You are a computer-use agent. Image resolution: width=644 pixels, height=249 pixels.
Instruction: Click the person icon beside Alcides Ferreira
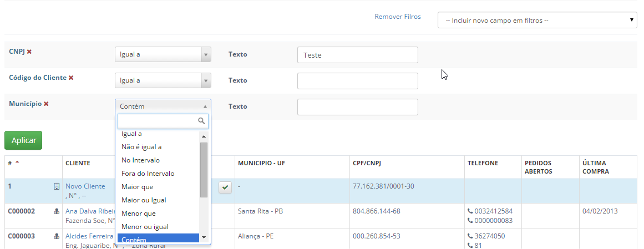point(56,236)
